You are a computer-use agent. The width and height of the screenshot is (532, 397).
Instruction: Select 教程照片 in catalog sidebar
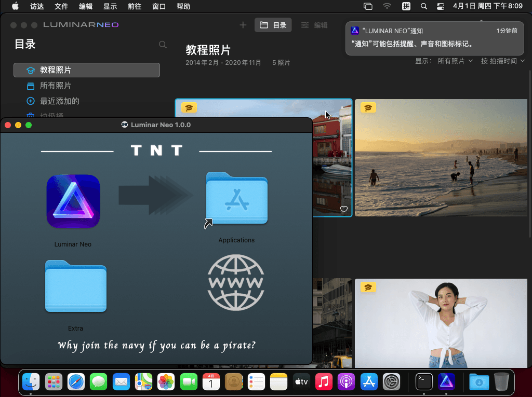click(x=87, y=70)
